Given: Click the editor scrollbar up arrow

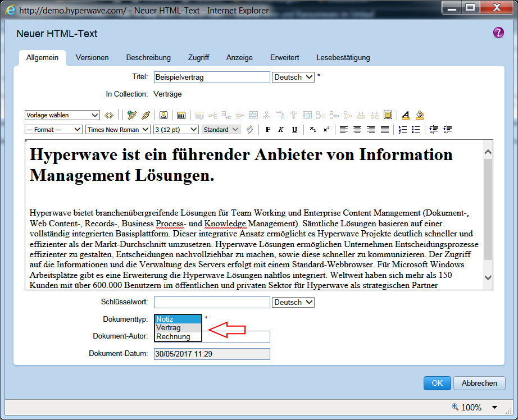Looking at the screenshot, I should tap(488, 152).
